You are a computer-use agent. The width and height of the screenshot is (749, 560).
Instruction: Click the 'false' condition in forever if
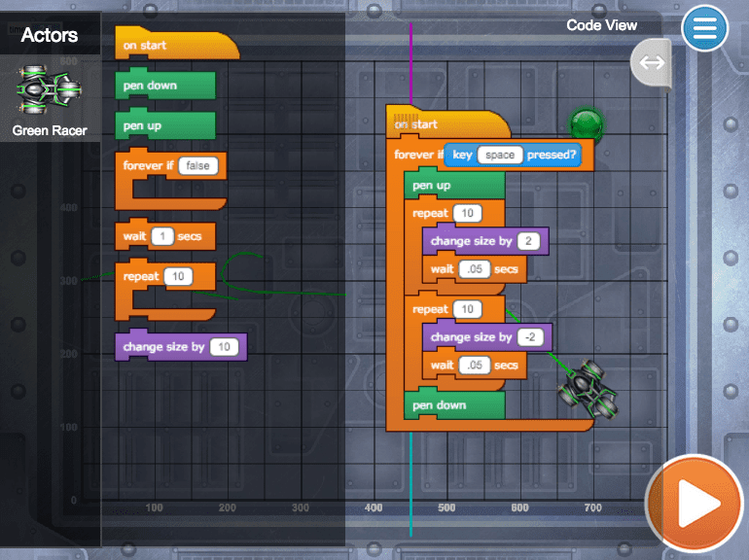[x=198, y=166]
